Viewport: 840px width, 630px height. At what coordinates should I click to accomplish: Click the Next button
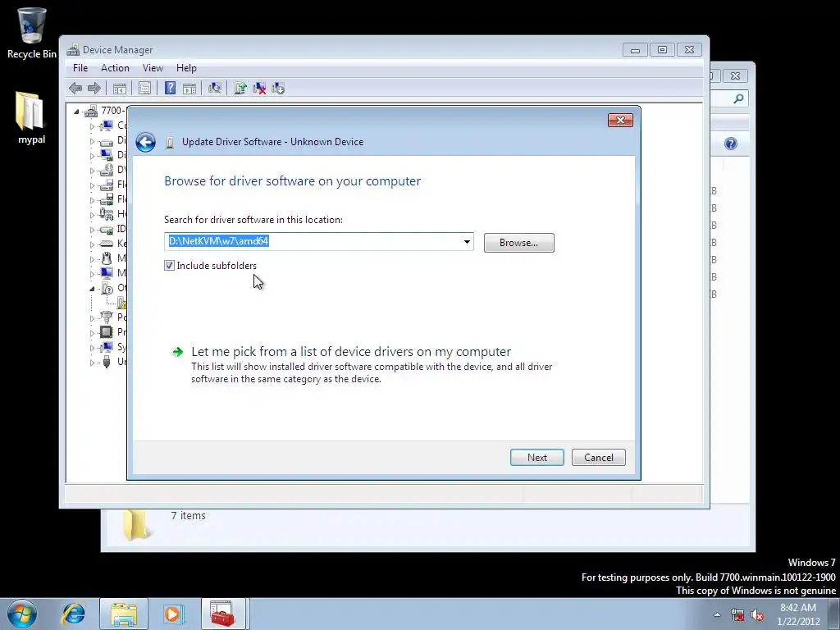click(x=536, y=458)
